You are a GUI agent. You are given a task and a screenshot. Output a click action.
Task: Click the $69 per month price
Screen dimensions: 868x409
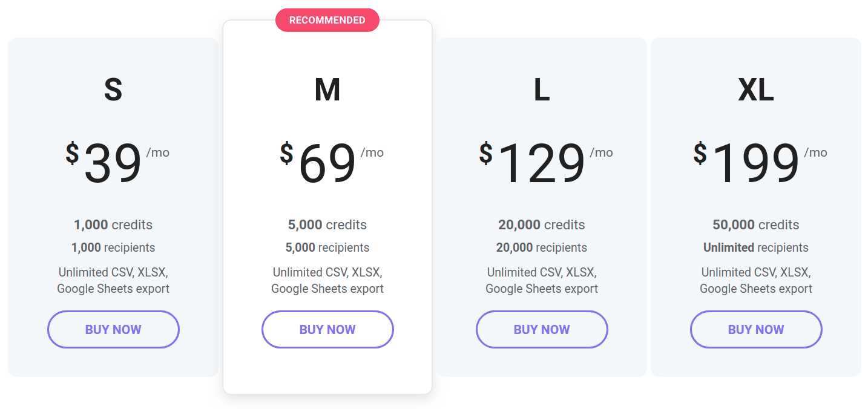(x=332, y=163)
